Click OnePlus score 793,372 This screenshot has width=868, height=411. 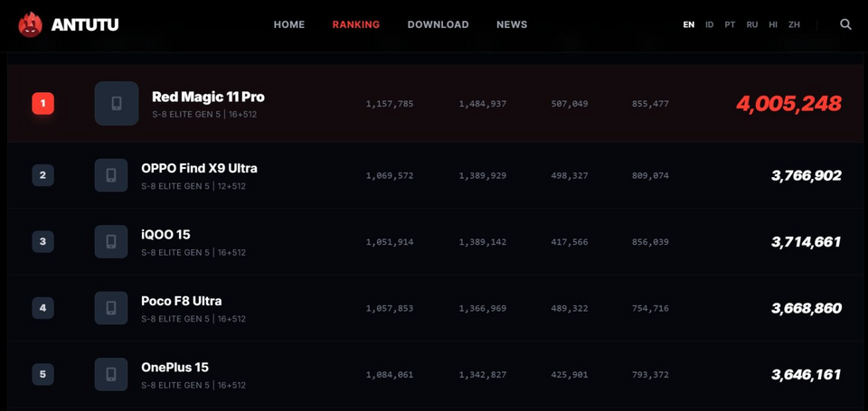650,375
